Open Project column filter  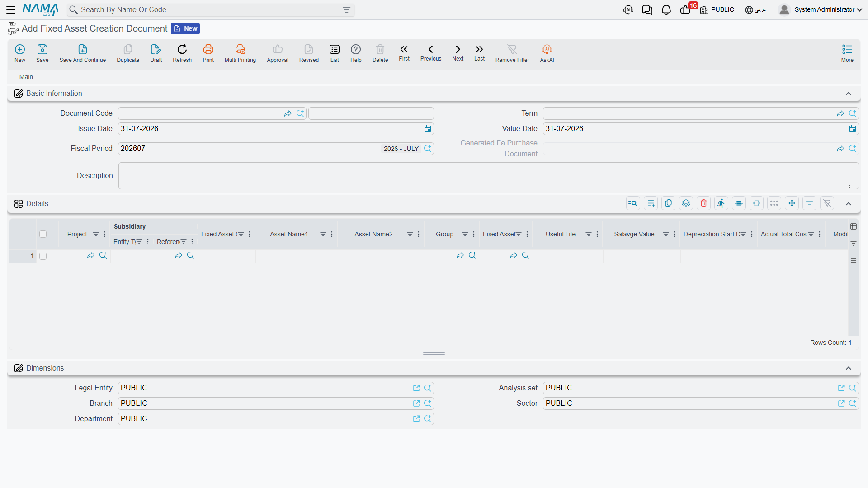click(x=96, y=234)
